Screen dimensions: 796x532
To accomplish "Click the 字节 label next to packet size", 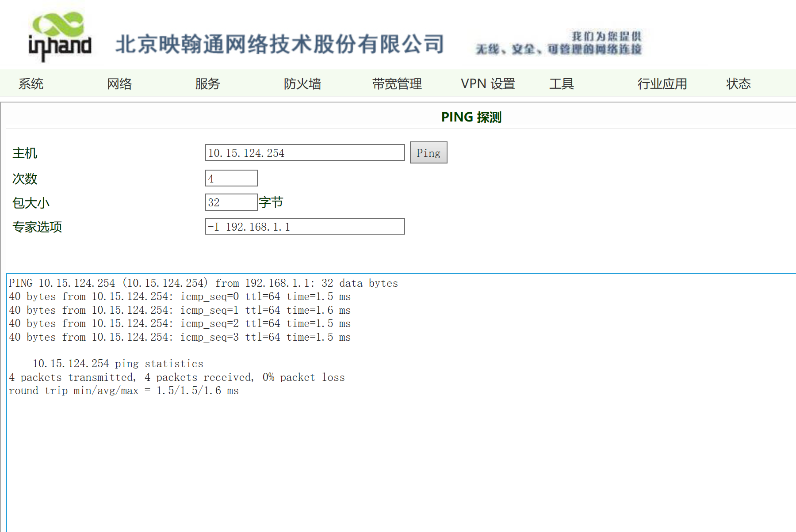I will coord(272,202).
